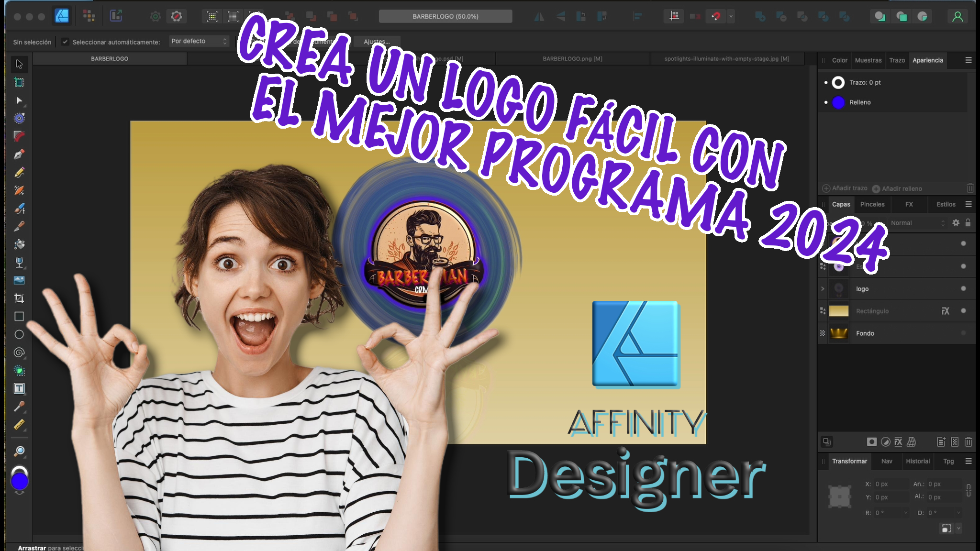Select the Pencil tool
980x551 pixels.
19,172
